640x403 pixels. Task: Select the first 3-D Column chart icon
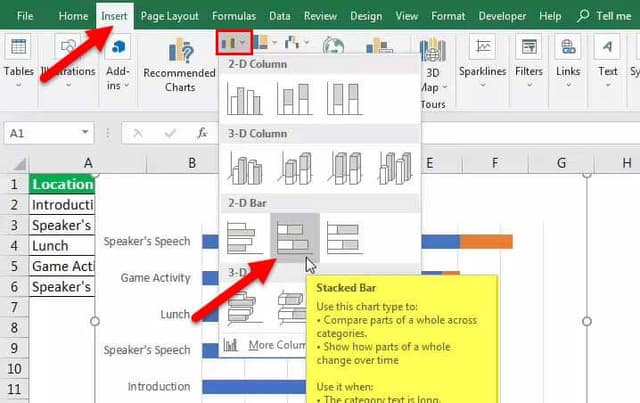pos(245,167)
